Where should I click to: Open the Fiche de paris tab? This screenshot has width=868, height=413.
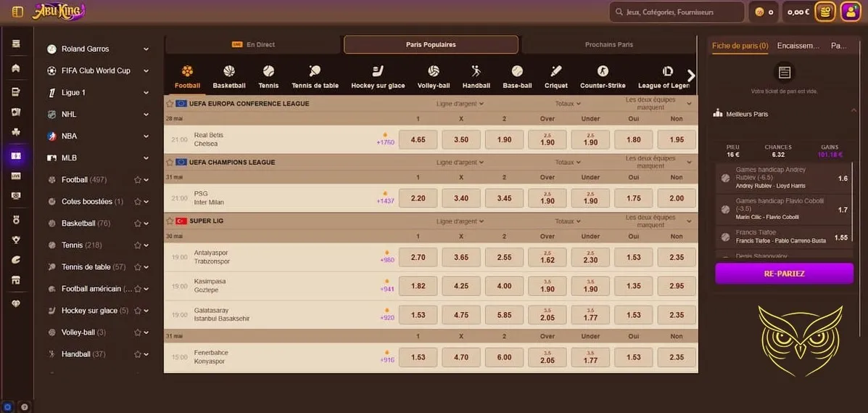[740, 46]
